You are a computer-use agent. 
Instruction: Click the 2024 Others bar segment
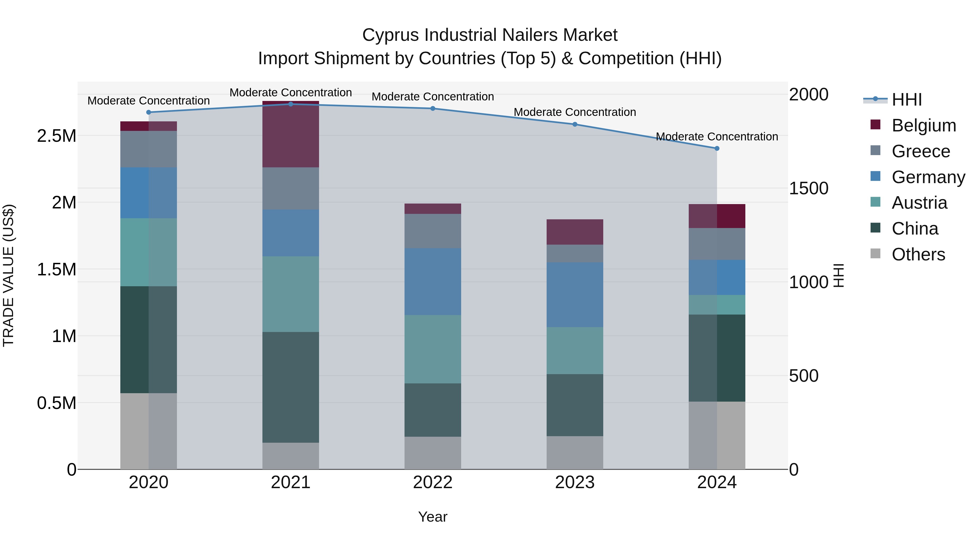(x=717, y=435)
